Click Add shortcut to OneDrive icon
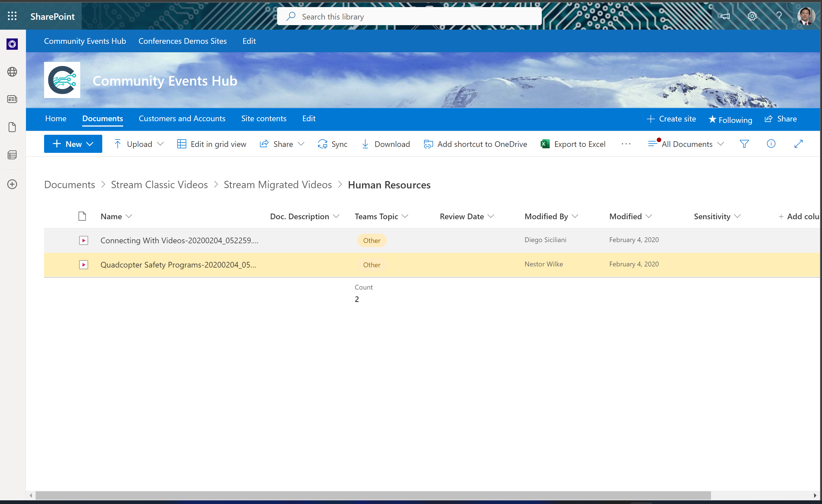Image resolution: width=822 pixels, height=504 pixels. click(x=428, y=144)
